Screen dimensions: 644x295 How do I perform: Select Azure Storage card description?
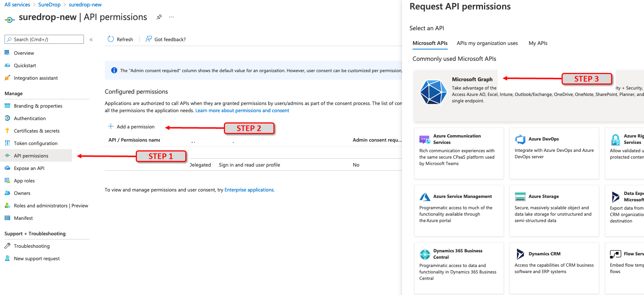(x=553, y=214)
